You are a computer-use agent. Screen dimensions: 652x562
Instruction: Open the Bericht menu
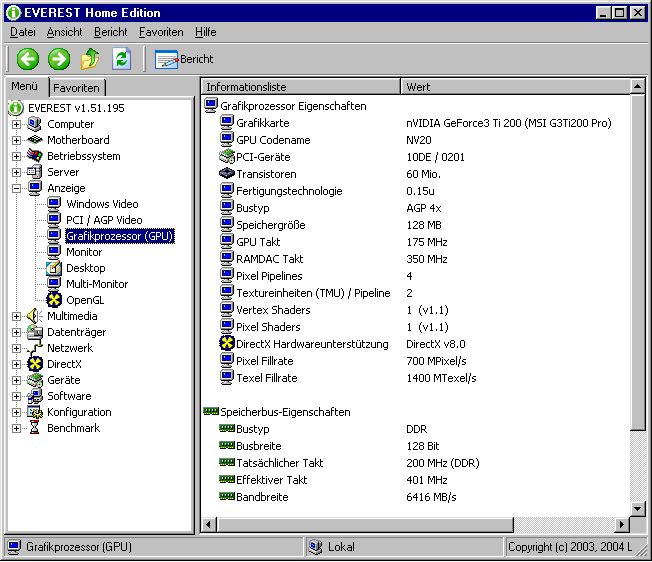tap(110, 32)
